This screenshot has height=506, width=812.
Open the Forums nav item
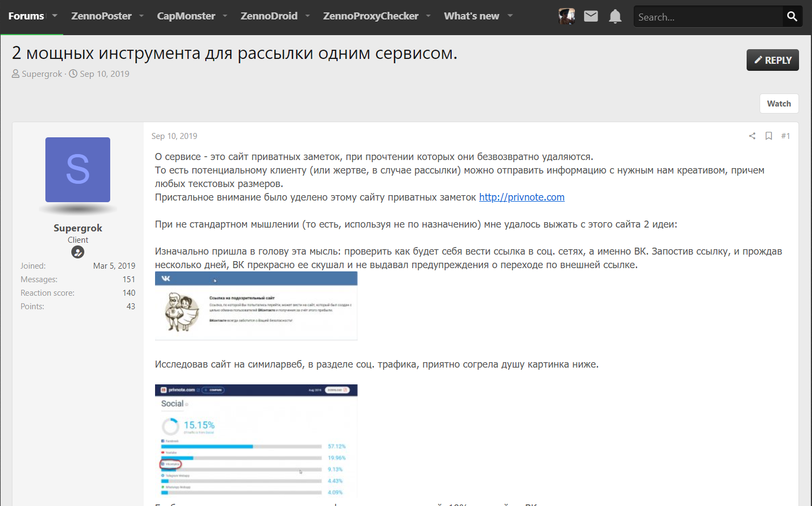click(26, 16)
